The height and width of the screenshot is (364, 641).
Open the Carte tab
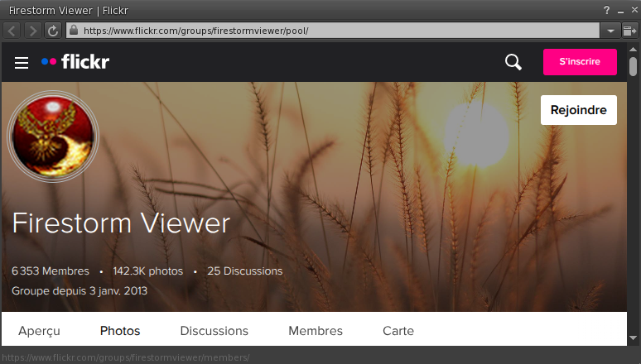click(398, 331)
